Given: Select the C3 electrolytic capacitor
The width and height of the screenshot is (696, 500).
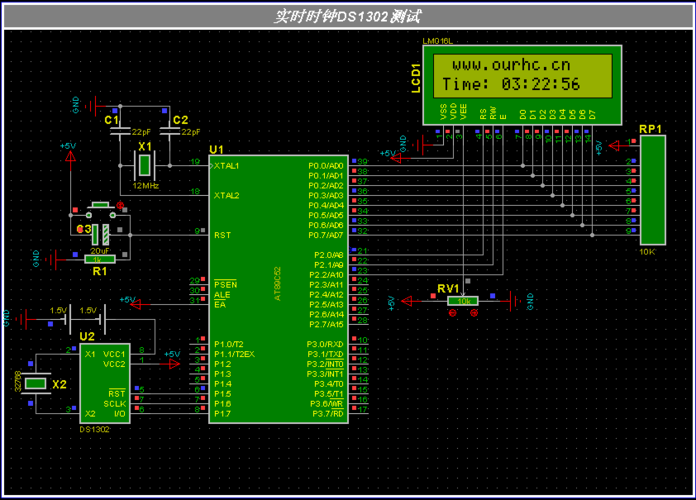Looking at the screenshot, I should pyautogui.click(x=100, y=234).
